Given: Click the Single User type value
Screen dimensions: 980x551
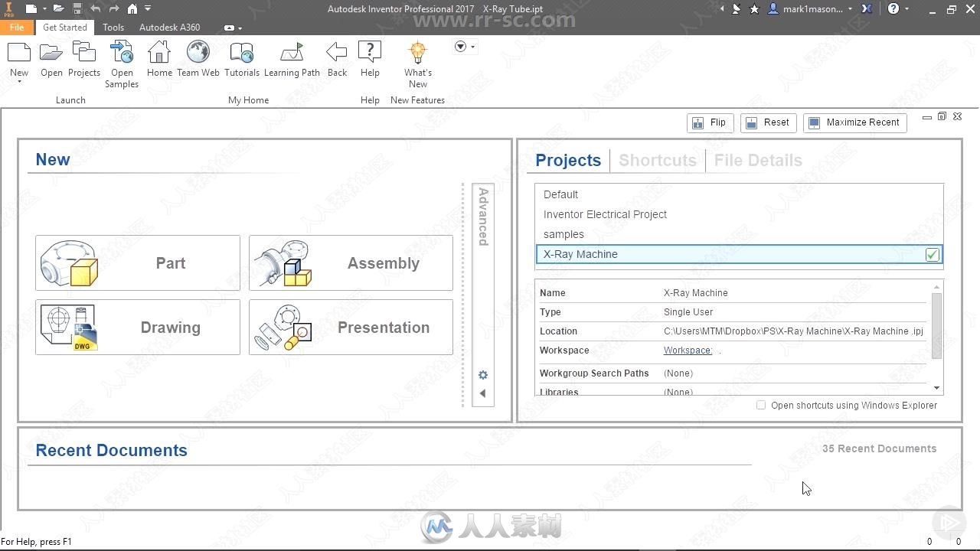Looking at the screenshot, I should pyautogui.click(x=688, y=312).
